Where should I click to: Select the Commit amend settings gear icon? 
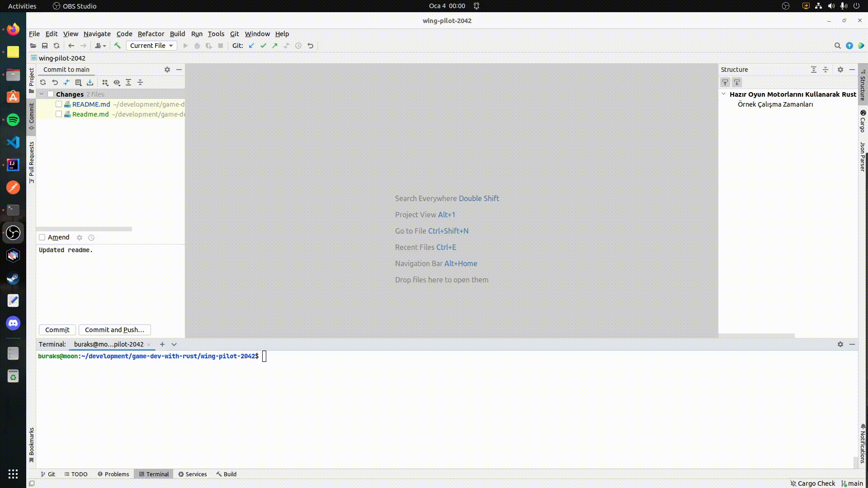(x=79, y=237)
